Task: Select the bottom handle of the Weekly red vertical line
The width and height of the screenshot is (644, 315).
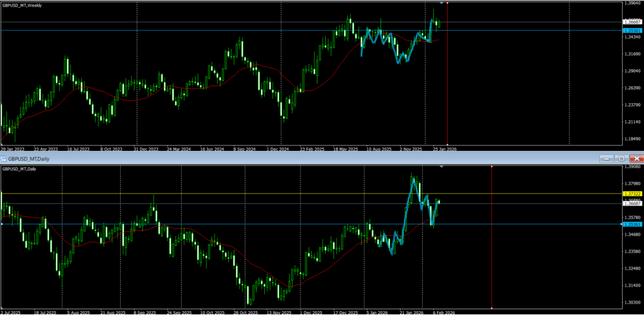Action: (447, 145)
